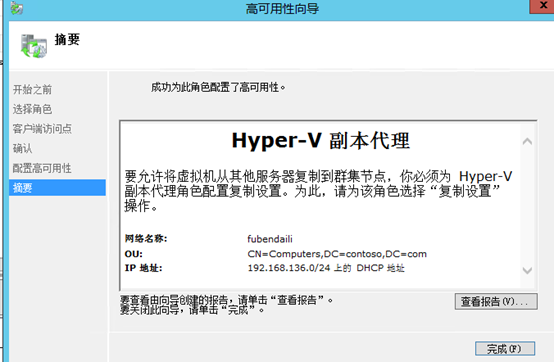This screenshot has width=554, height=362.
Task: Select the highlighted 摘要 step
Action: [57, 188]
